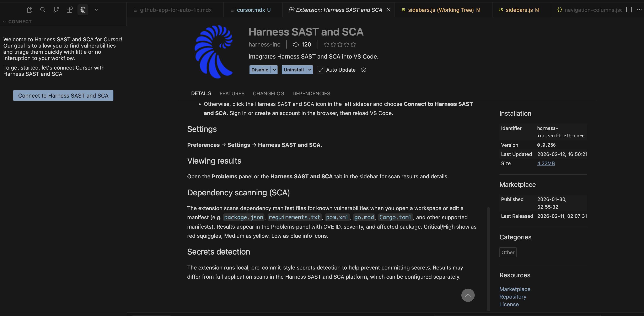Screen dimensions: 644x316
Task: Collapse the CONNECT section
Action: pyautogui.click(x=4, y=22)
